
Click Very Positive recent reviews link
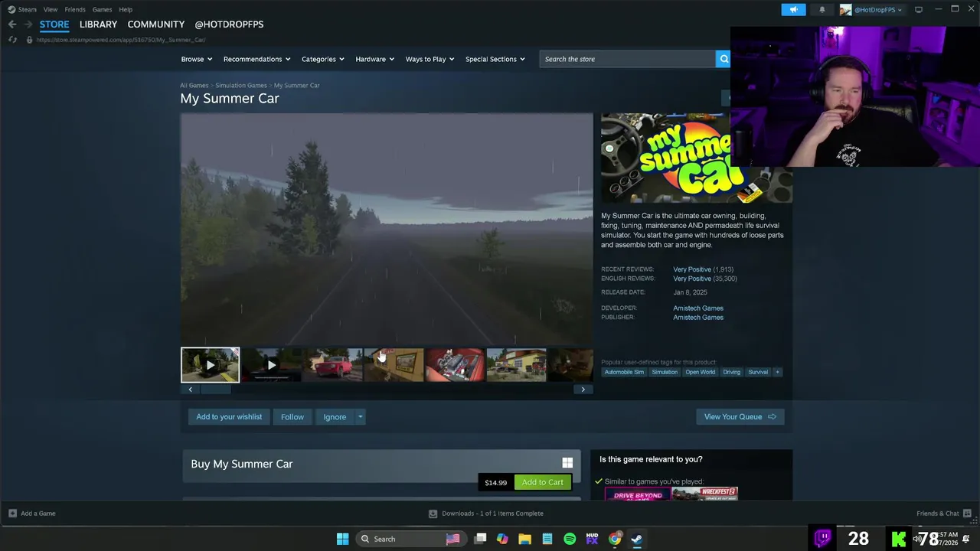click(x=692, y=269)
